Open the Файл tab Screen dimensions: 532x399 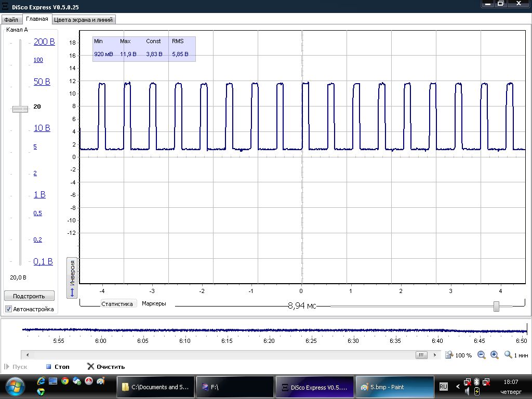(11, 20)
